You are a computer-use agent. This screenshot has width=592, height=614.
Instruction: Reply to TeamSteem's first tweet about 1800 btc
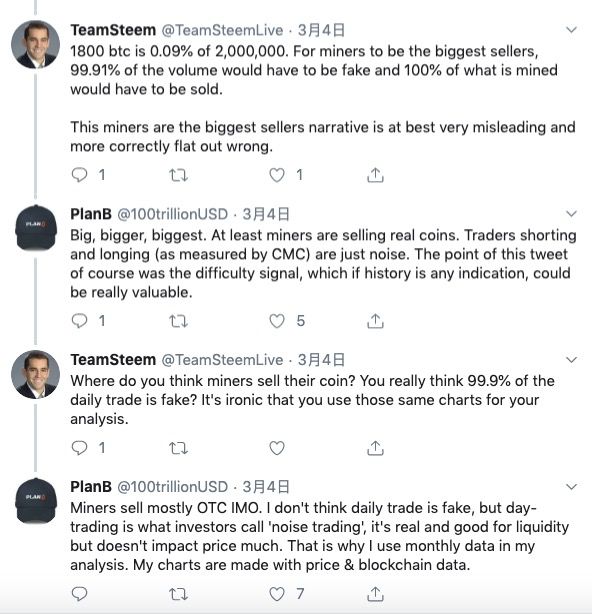point(79,175)
